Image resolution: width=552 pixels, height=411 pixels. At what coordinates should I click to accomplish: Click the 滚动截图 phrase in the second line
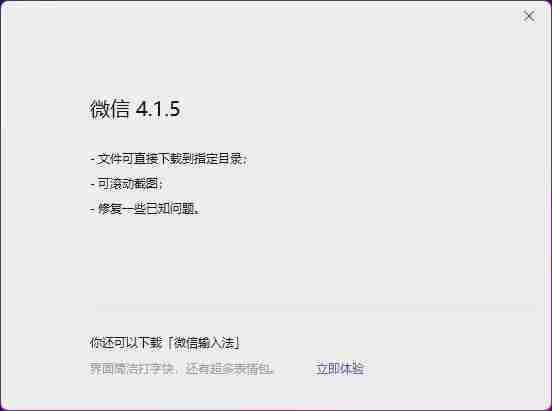(134, 184)
